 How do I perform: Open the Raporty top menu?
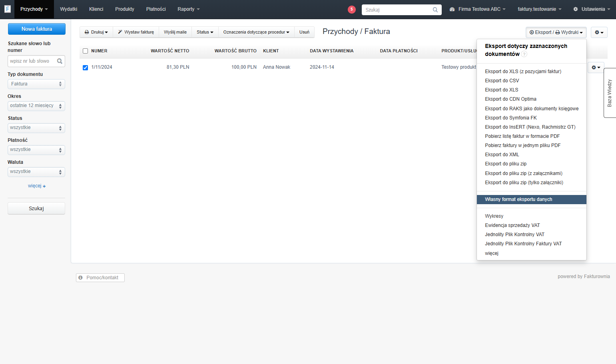188,9
